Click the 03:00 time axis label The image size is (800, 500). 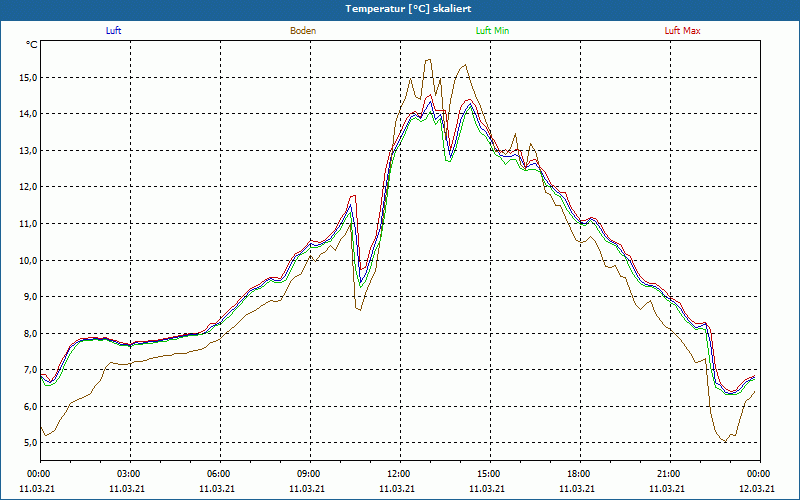(x=130, y=474)
